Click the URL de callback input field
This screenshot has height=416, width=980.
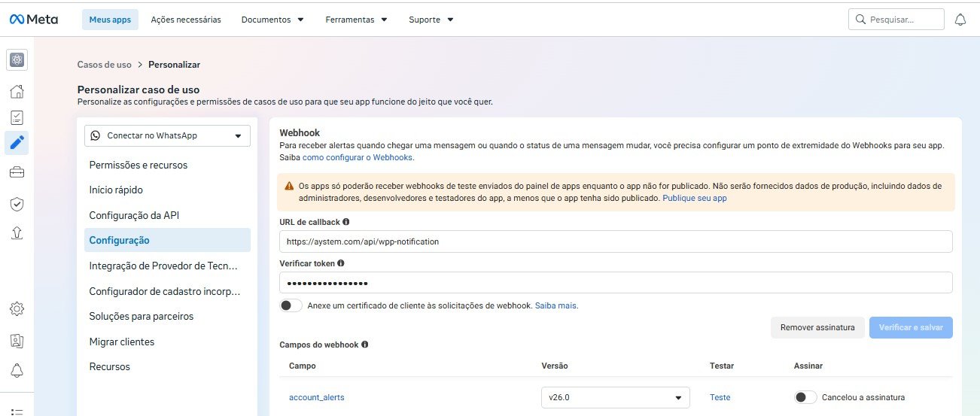pos(616,241)
